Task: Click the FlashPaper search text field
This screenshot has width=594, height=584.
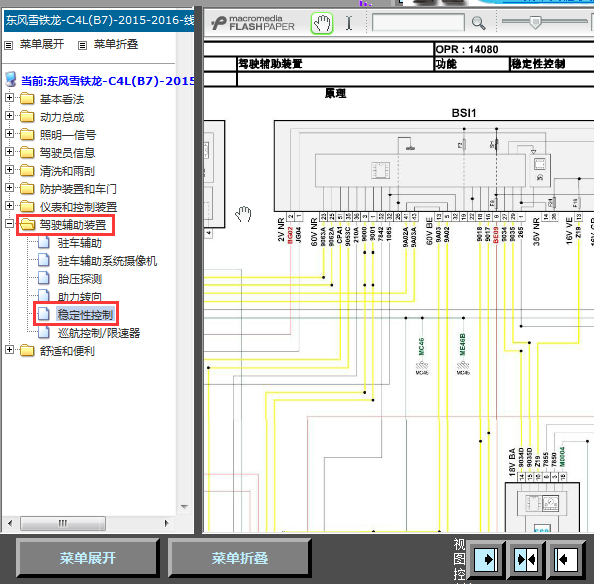Action: [418, 23]
